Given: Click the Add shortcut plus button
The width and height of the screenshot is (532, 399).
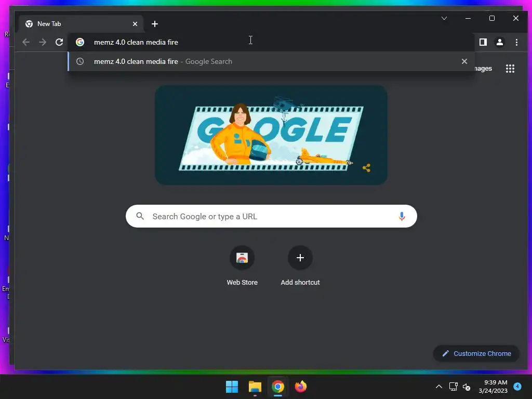Looking at the screenshot, I should coord(300,258).
